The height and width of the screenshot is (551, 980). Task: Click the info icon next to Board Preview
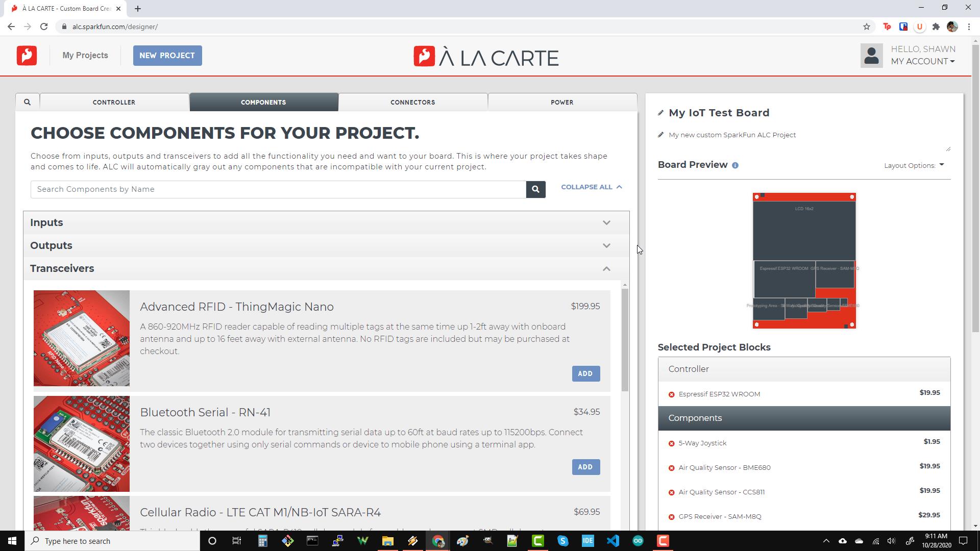click(x=736, y=165)
